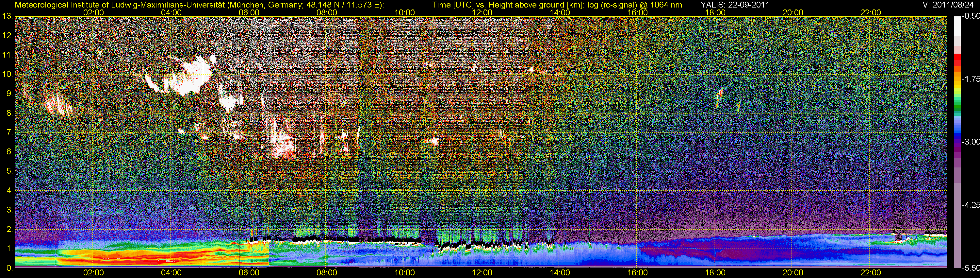Click the -5.50 color scale value
The height and width of the screenshot is (278, 980).
[971, 268]
